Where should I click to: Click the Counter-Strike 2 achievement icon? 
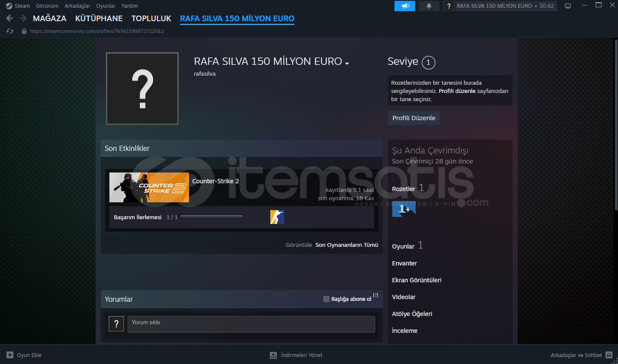[x=277, y=217]
